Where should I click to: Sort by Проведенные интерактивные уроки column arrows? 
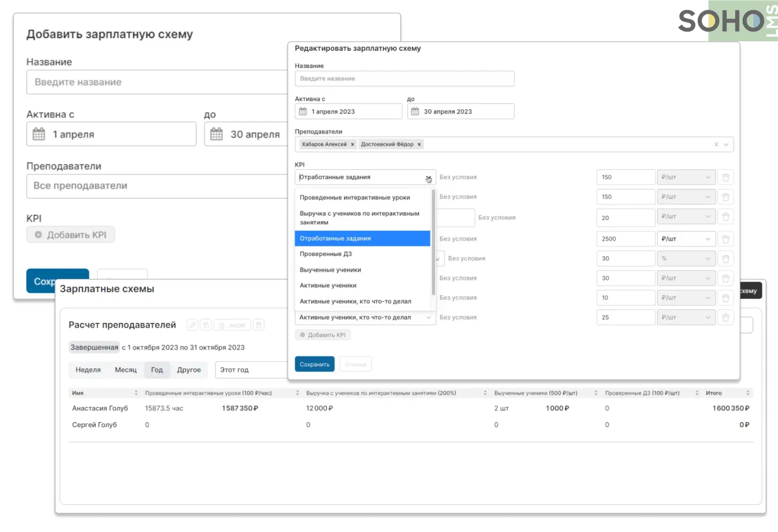point(298,393)
